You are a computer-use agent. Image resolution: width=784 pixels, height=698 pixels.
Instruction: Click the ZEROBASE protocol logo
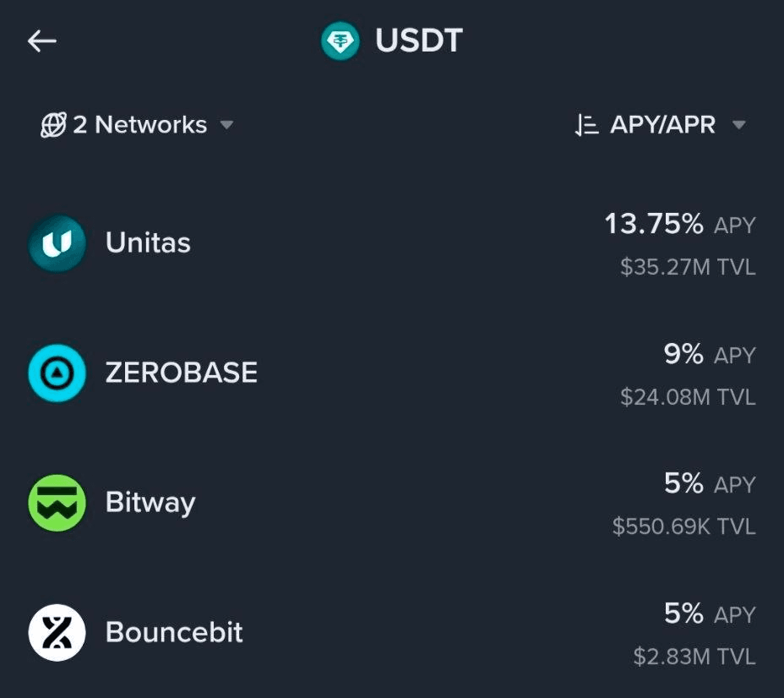click(57, 373)
